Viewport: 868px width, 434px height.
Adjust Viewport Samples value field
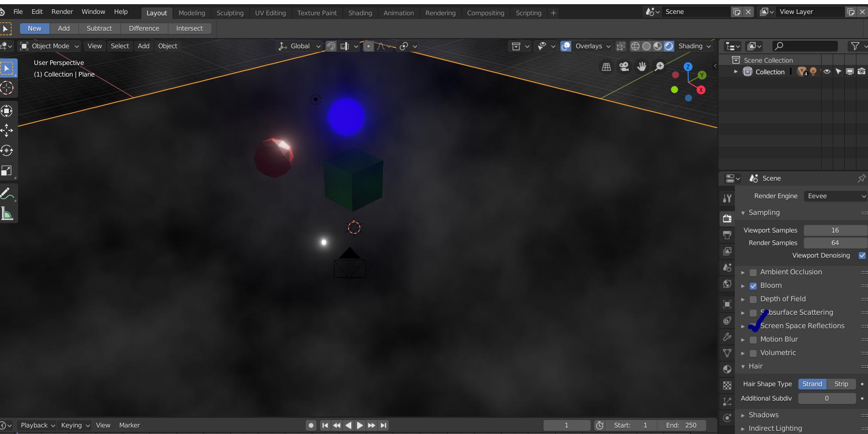835,230
